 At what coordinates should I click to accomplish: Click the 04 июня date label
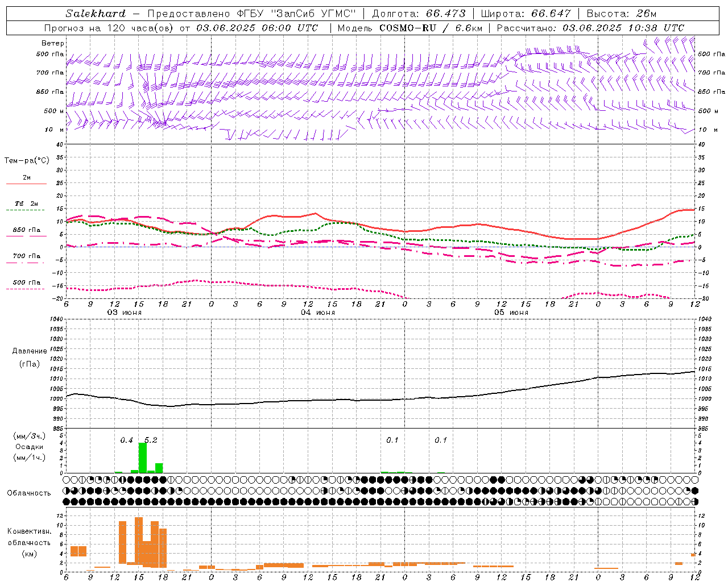[318, 313]
